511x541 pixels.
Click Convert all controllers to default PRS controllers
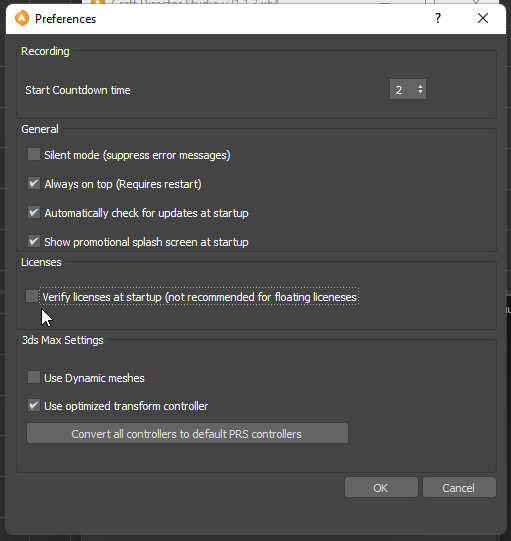(187, 433)
